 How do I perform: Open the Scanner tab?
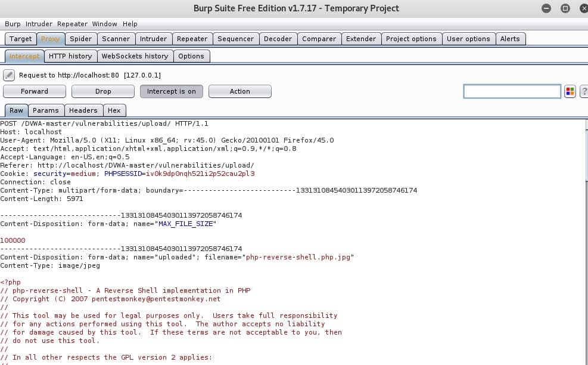[x=116, y=39]
